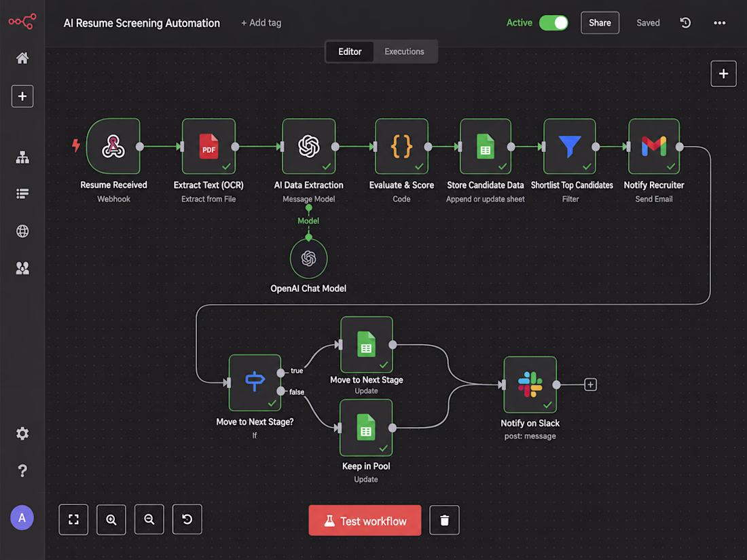Zoom in on the canvas
Screen dimensions: 747x560
coord(111,519)
